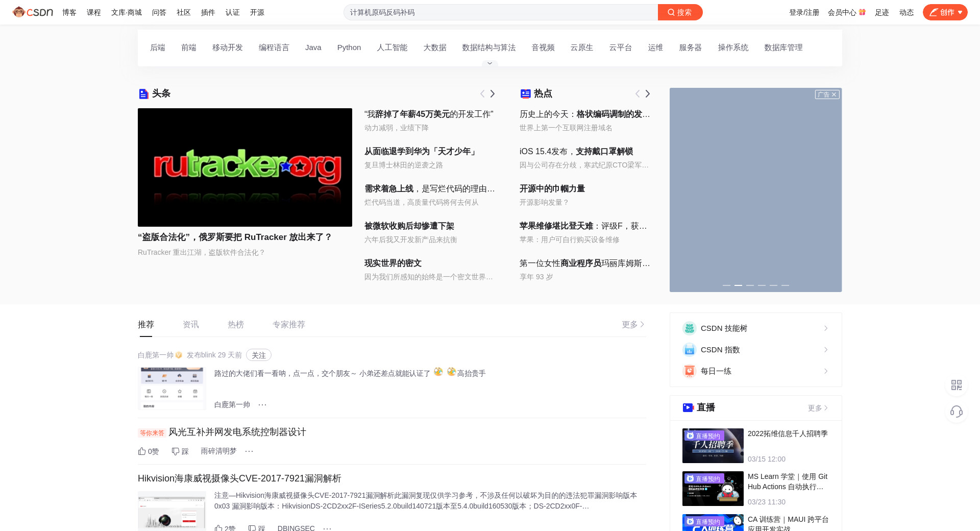980x531 pixels.
Task: Expand the category navigation bar
Action: click(x=489, y=63)
